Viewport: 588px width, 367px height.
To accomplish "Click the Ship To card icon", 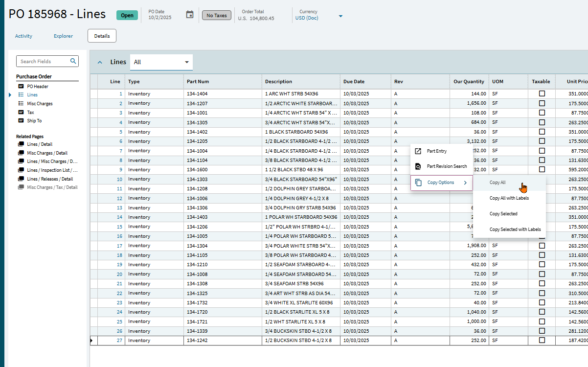I will pyautogui.click(x=21, y=121).
